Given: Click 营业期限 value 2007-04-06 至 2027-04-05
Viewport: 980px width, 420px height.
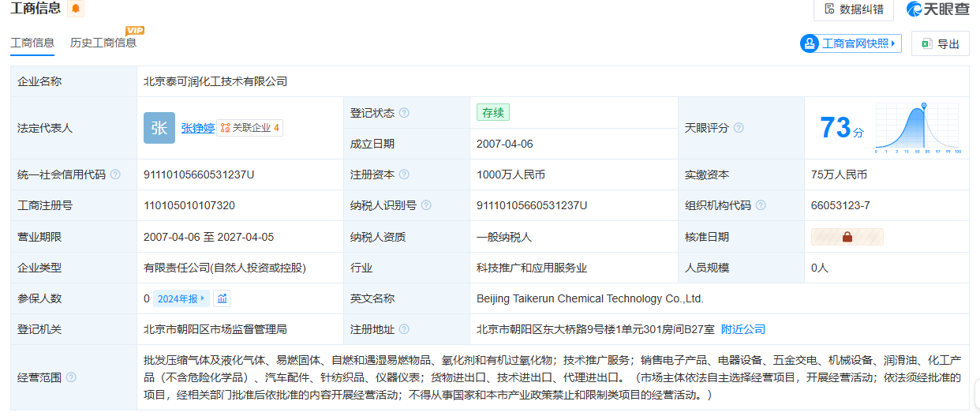Looking at the screenshot, I should (x=209, y=237).
